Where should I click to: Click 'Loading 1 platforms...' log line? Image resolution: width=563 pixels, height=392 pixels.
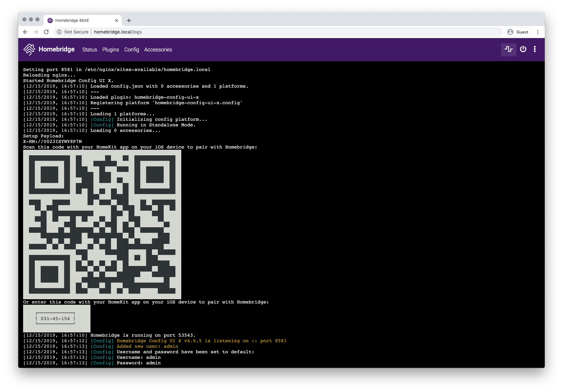pos(89,114)
